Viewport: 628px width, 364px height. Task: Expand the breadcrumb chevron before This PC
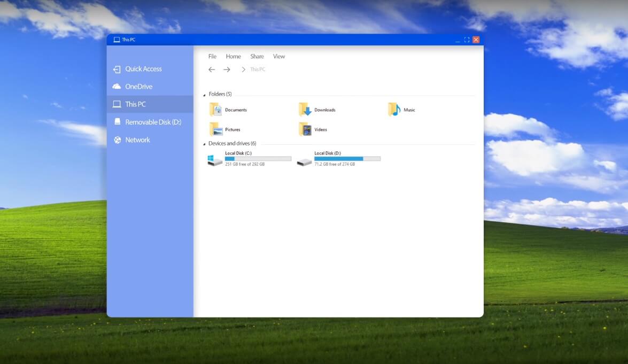click(243, 69)
